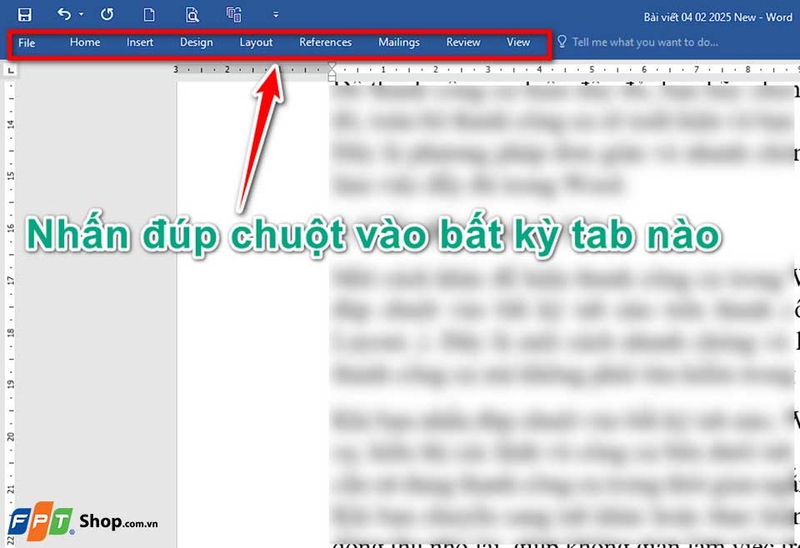Switch to the Home tab
The height and width of the screenshot is (548, 800).
[85, 42]
